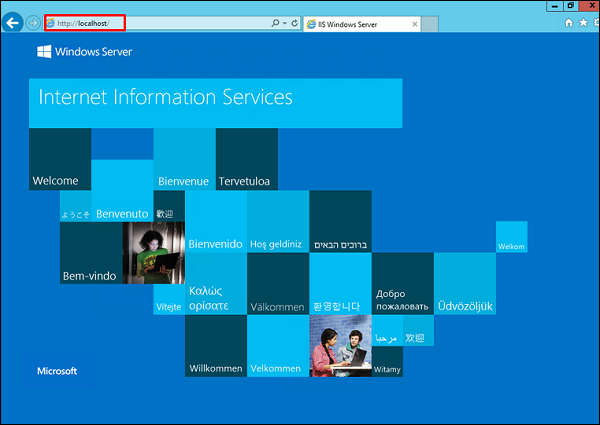Click the Windows Server logo
The height and width of the screenshot is (425, 600).
click(84, 51)
